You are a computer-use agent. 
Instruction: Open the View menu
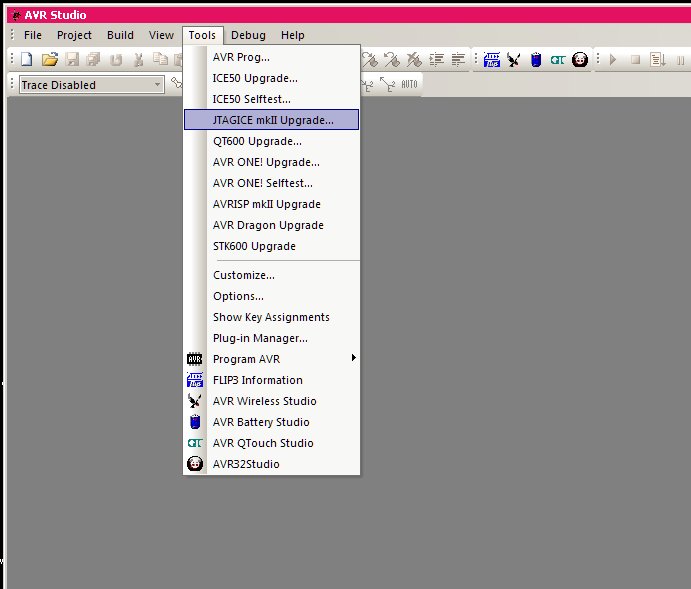pyautogui.click(x=161, y=35)
